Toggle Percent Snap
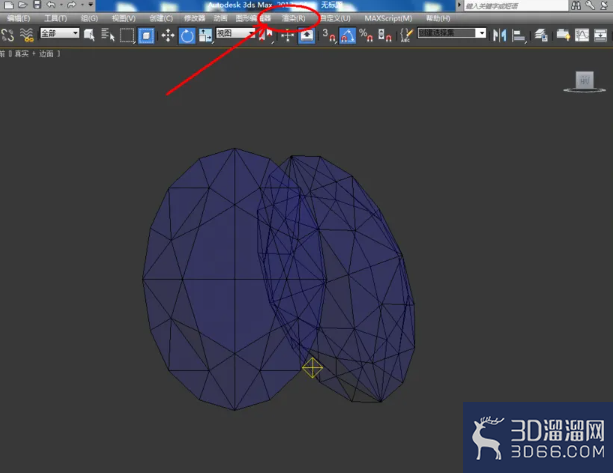The image size is (613, 473). [x=366, y=36]
